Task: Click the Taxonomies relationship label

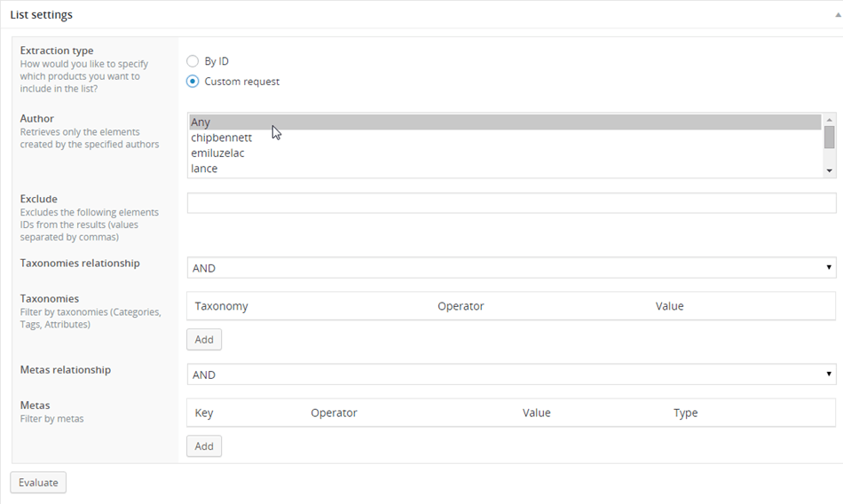Action: tap(80, 263)
